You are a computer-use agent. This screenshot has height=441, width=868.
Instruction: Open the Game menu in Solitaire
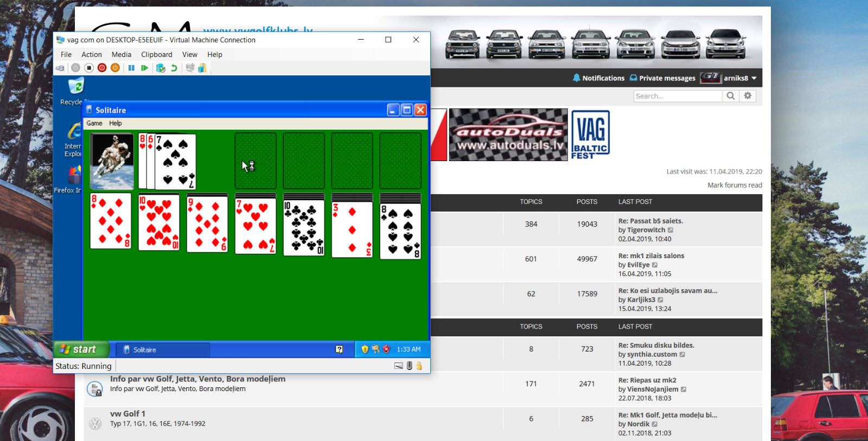pyautogui.click(x=94, y=123)
